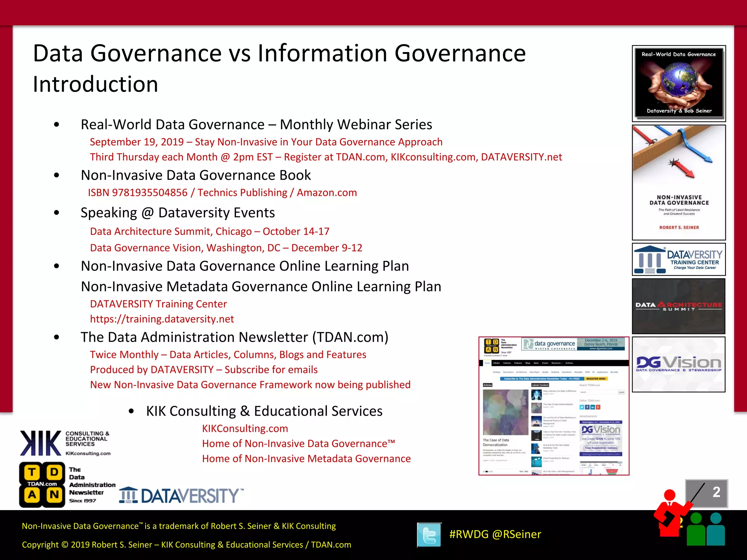Select the 'Copyright © 2019 Robert S. Seiner' footer
The height and width of the screenshot is (560, 747).
[x=186, y=545]
